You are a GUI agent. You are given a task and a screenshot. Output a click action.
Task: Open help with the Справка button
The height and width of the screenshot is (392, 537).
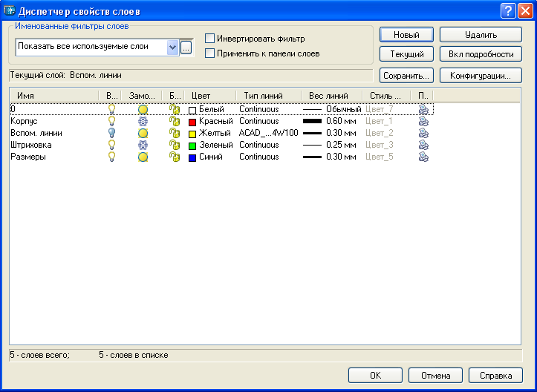[x=496, y=376]
